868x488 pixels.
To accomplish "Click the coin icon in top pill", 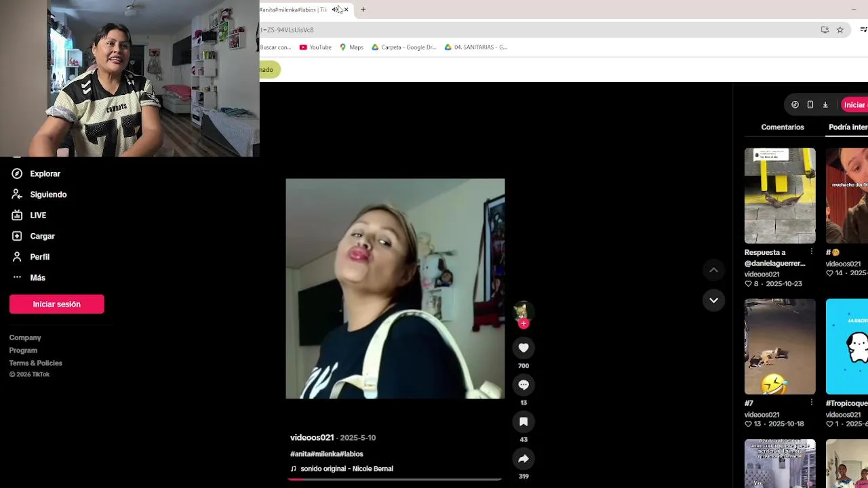I will tap(795, 105).
